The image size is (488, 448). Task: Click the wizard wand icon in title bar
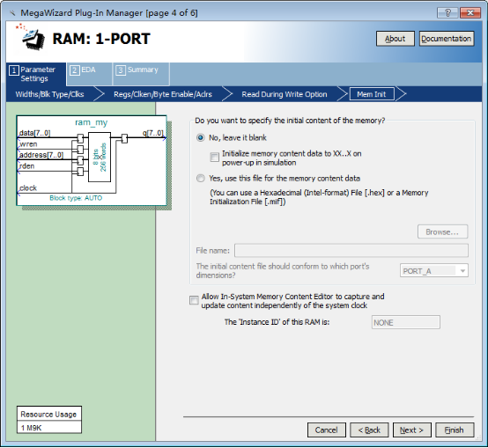pyautogui.click(x=12, y=13)
